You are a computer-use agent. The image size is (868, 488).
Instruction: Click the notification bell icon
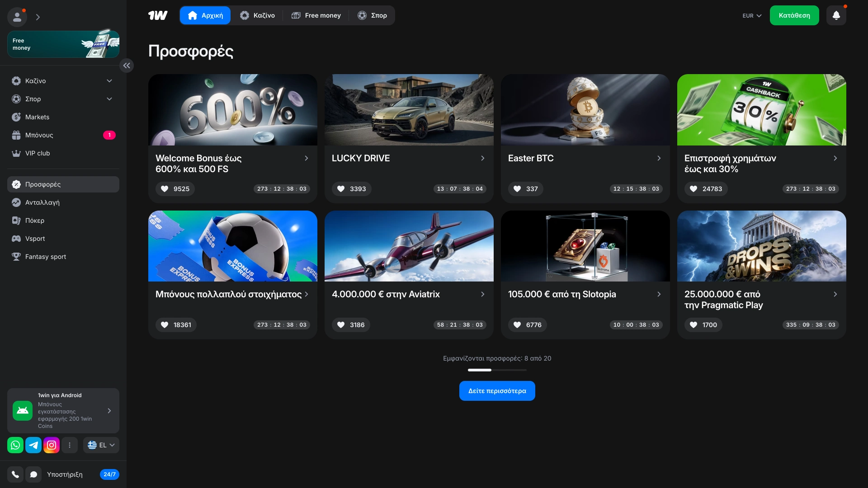click(x=836, y=15)
